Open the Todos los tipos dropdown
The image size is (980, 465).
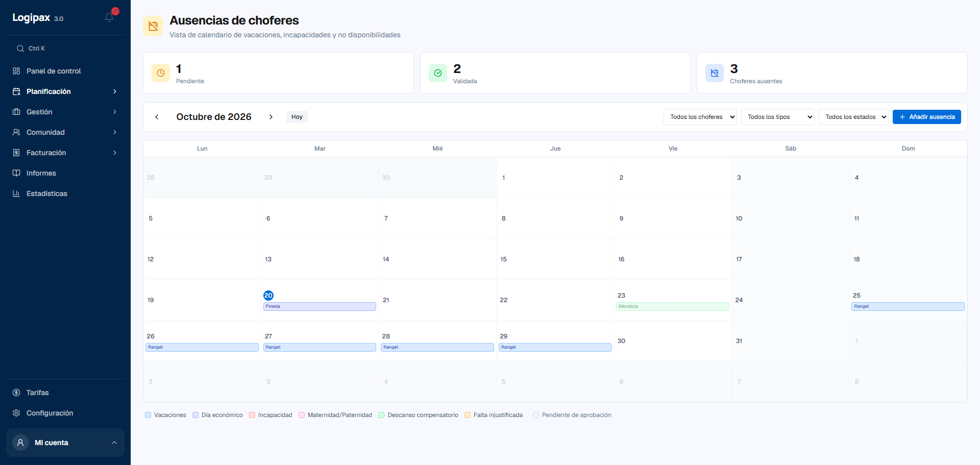pos(778,117)
